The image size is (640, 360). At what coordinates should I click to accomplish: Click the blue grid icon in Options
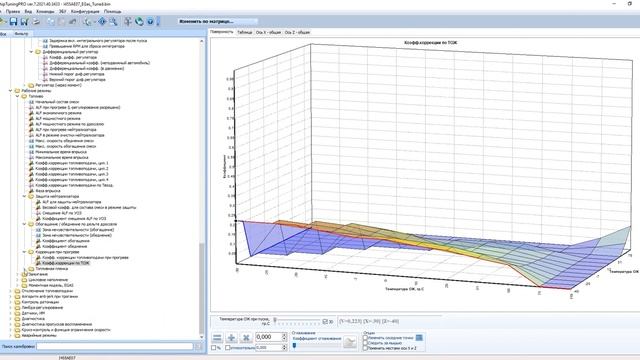coord(419,338)
